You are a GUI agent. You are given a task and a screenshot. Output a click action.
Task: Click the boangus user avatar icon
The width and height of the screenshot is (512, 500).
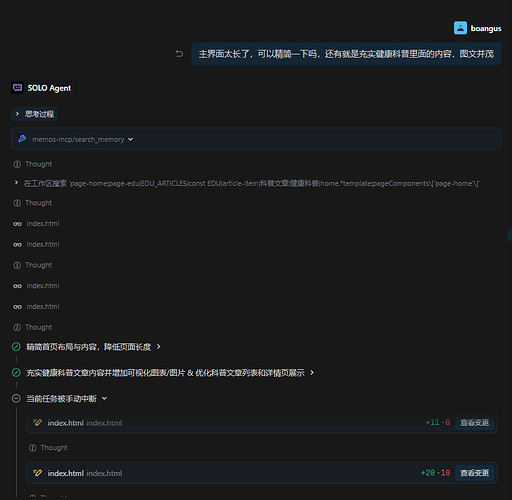[x=460, y=28]
